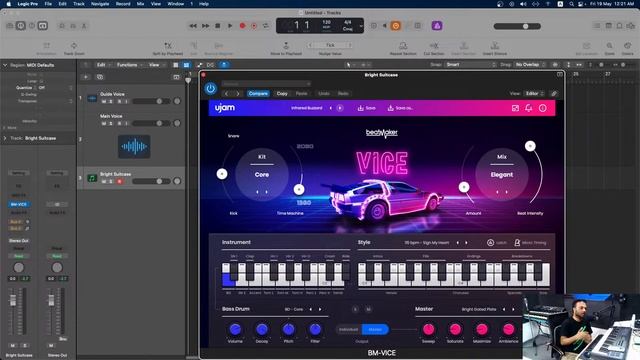Toggle Micro Timing in Style section

pos(530,243)
